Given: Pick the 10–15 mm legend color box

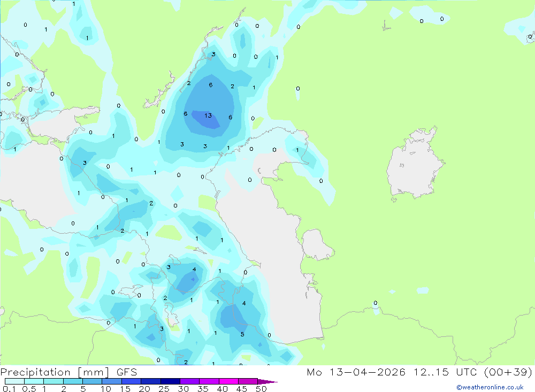Looking at the screenshot, I should (112, 381).
